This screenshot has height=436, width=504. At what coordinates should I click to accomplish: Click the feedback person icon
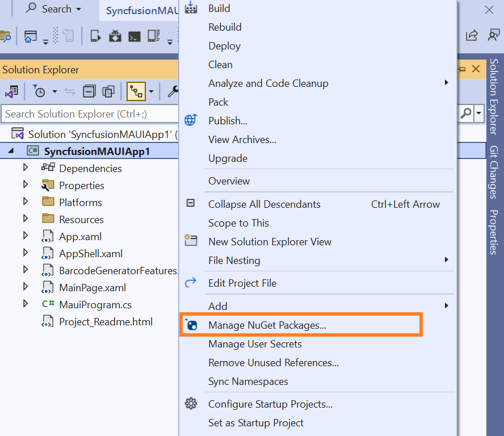[x=493, y=35]
